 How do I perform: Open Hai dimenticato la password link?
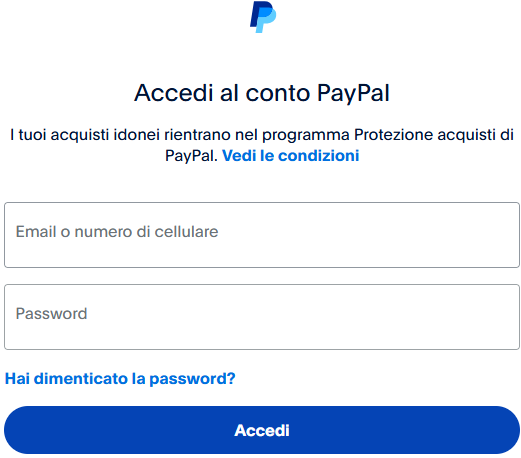click(x=120, y=379)
